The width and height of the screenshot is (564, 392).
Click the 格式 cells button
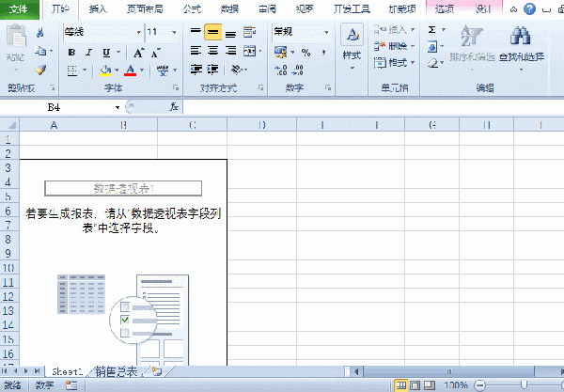pyautogui.click(x=394, y=63)
